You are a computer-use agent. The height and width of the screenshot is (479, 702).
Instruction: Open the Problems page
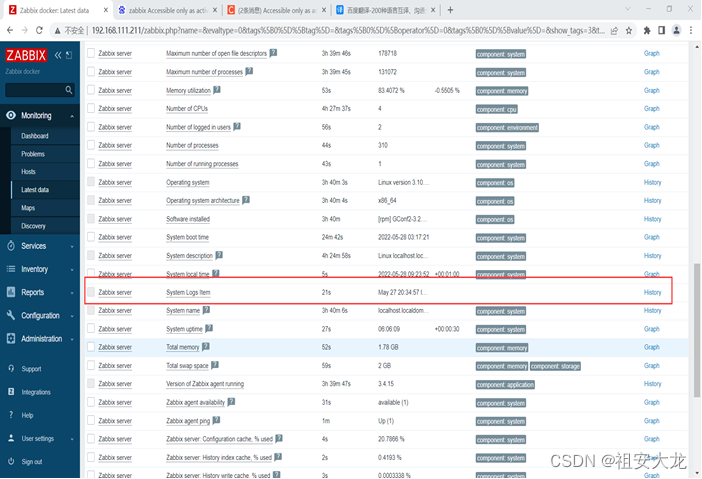(33, 154)
